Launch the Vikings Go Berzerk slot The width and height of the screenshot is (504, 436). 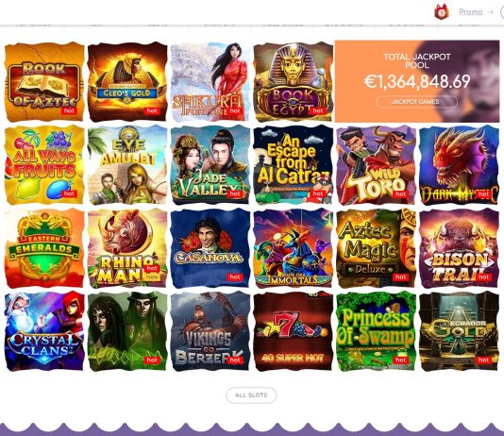coord(210,331)
